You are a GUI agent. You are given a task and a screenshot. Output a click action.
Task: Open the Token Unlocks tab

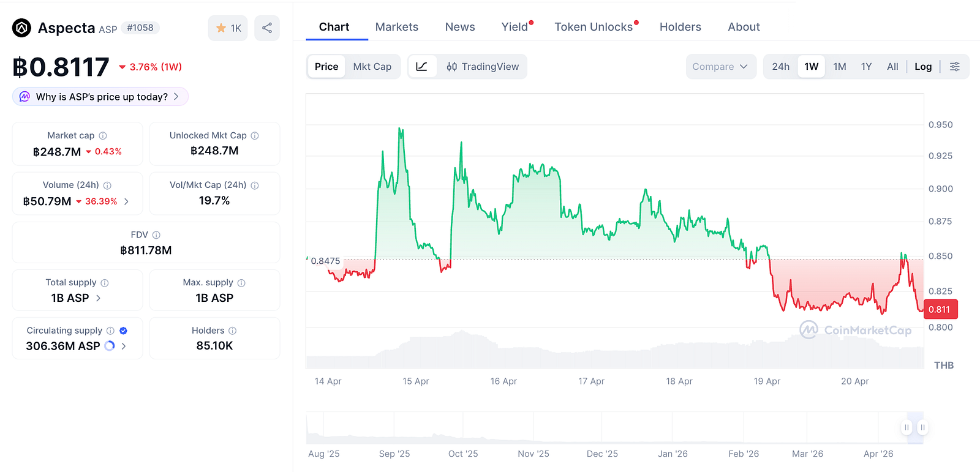point(594,27)
